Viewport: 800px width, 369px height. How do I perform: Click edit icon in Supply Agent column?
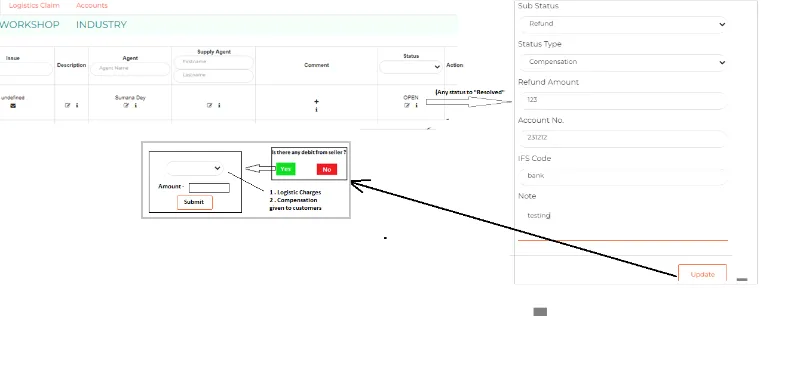click(x=209, y=105)
